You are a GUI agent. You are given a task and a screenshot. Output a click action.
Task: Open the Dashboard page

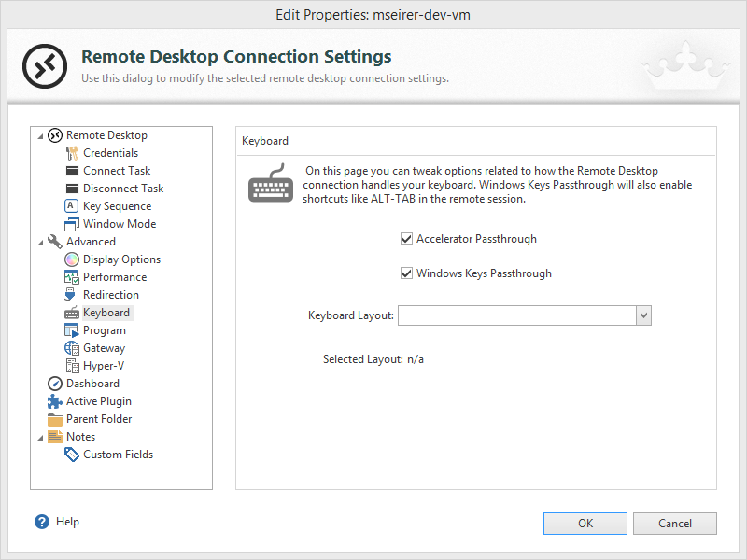click(92, 384)
